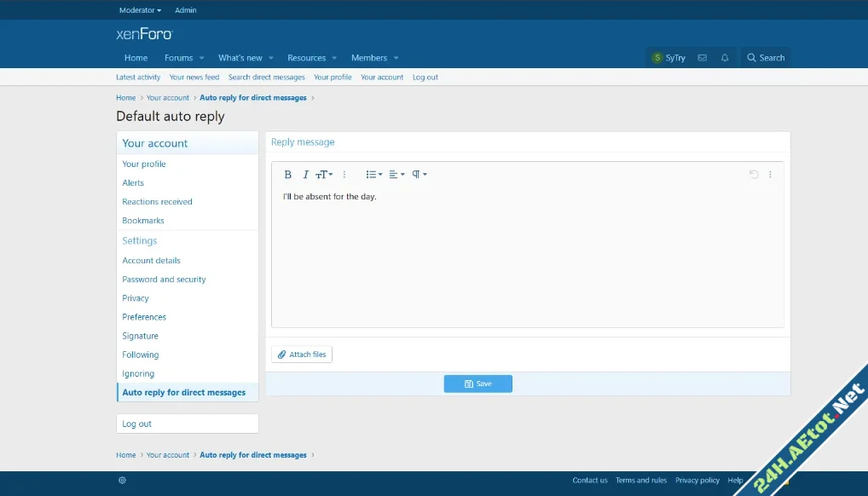868x496 pixels.
Task: Toggle bold formatting in the editor
Action: click(x=287, y=175)
